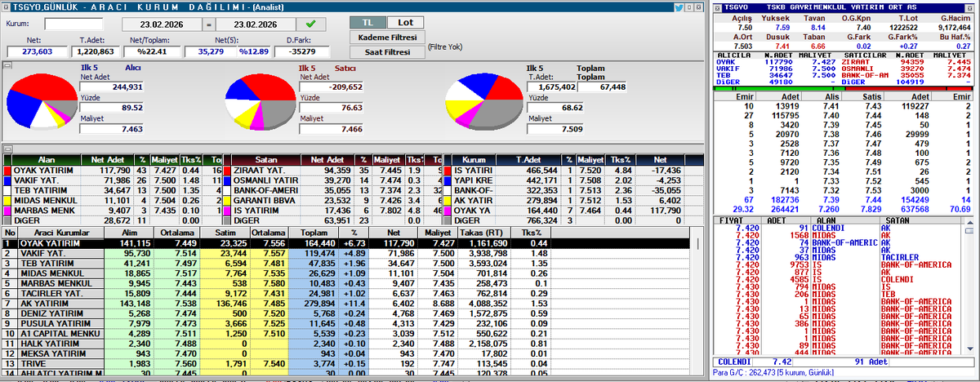980x382 pixels.
Task: Click yellow swatch beside MIDAS MENKUL buyer
Action: (x=7, y=199)
